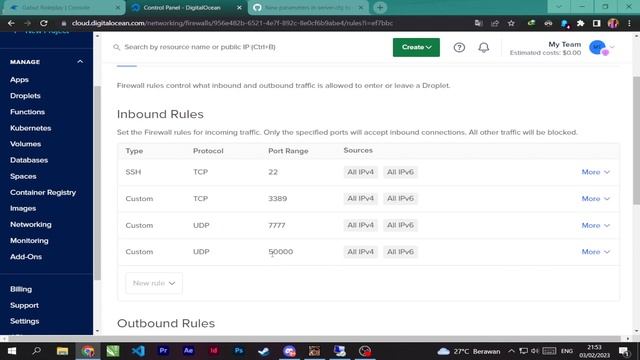Open Chrome extensions puzzle icon
The image size is (640, 360).
point(580,23)
